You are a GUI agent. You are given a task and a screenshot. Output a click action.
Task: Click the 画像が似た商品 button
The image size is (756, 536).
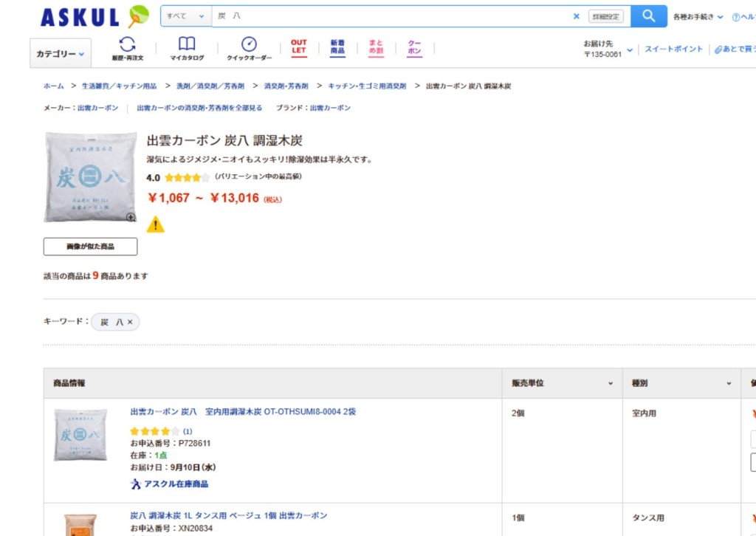[90, 247]
